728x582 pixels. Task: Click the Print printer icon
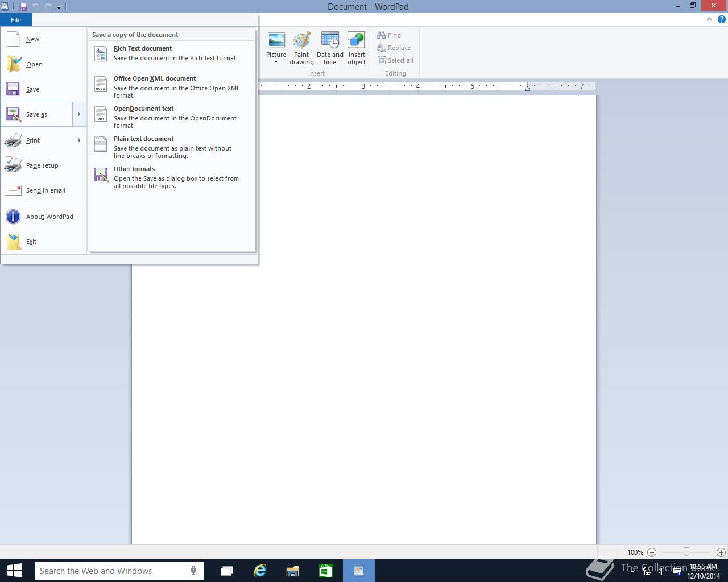[13, 140]
